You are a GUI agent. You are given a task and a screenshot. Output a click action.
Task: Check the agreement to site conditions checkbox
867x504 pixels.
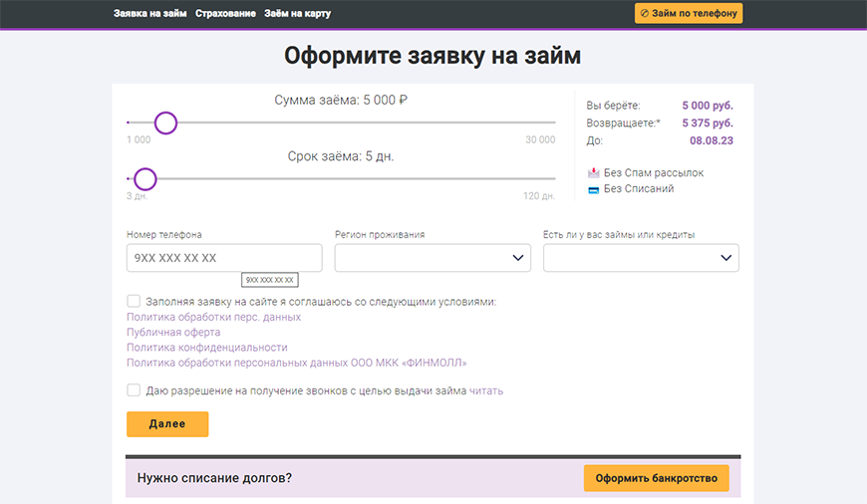(x=134, y=301)
